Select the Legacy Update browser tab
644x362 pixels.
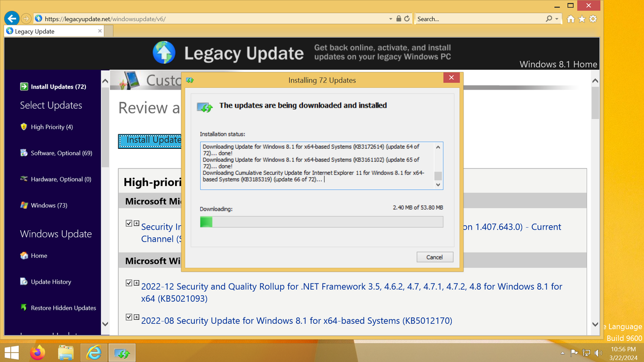[54, 31]
